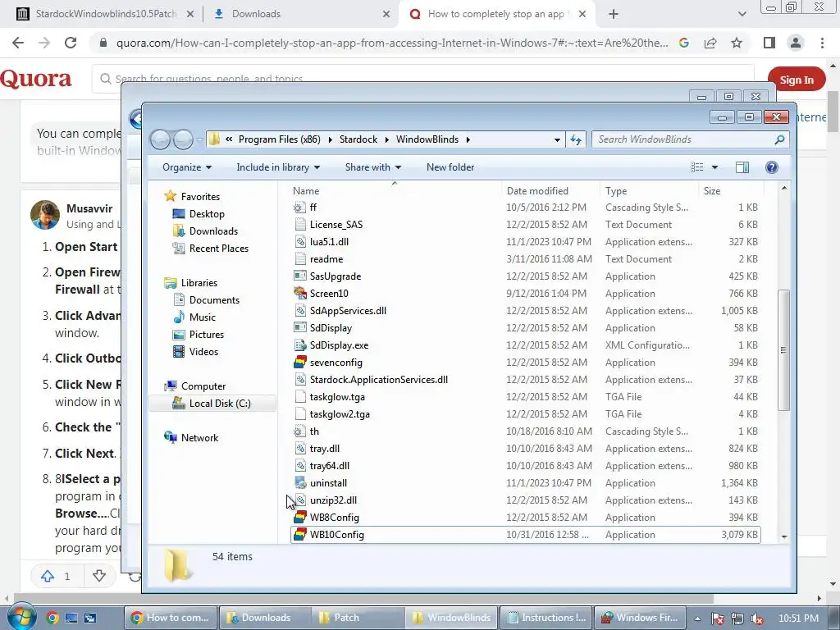840x630 pixels.
Task: Open Patch window from taskbar
Action: (358, 618)
